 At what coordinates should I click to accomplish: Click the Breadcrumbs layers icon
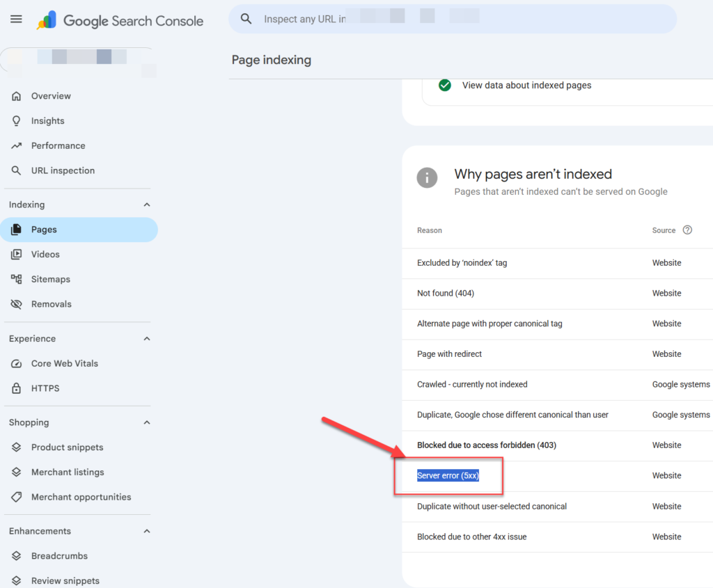[17, 556]
